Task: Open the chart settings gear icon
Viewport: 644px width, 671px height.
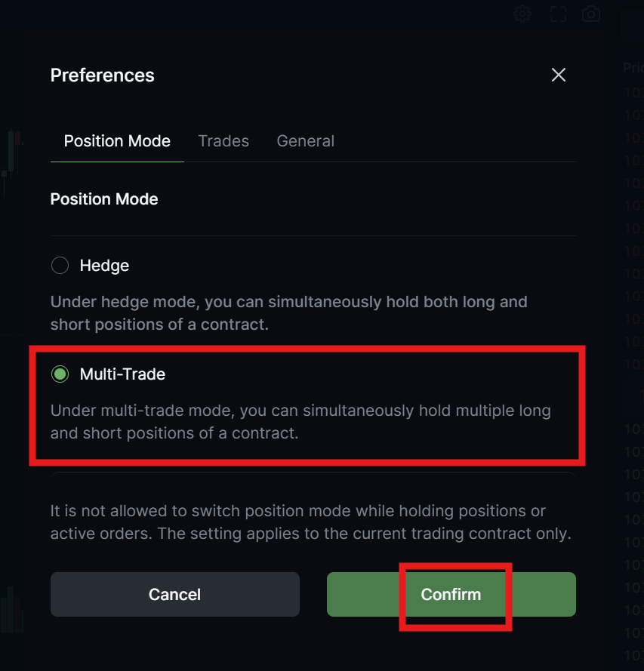Action: [x=522, y=14]
